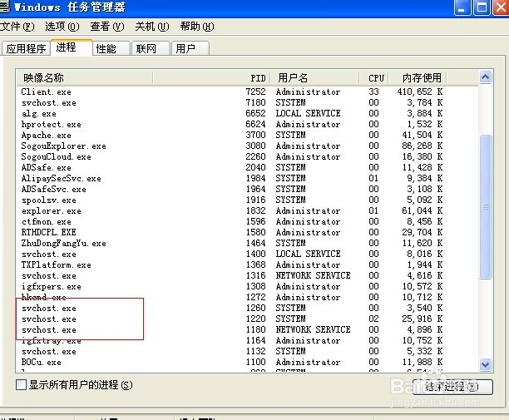Select the TXPlatform.exe process
509x420 pixels.
(x=247, y=264)
